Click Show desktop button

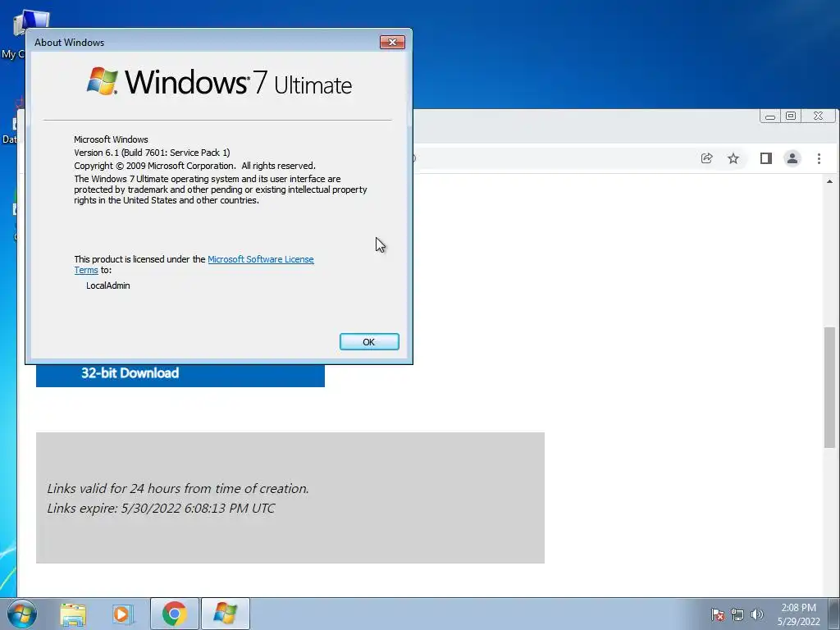(834, 614)
